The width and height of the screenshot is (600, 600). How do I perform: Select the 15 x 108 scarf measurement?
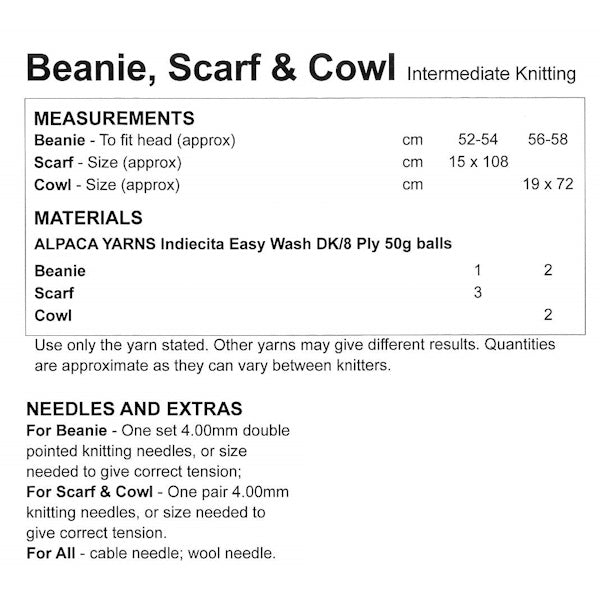[x=477, y=162]
